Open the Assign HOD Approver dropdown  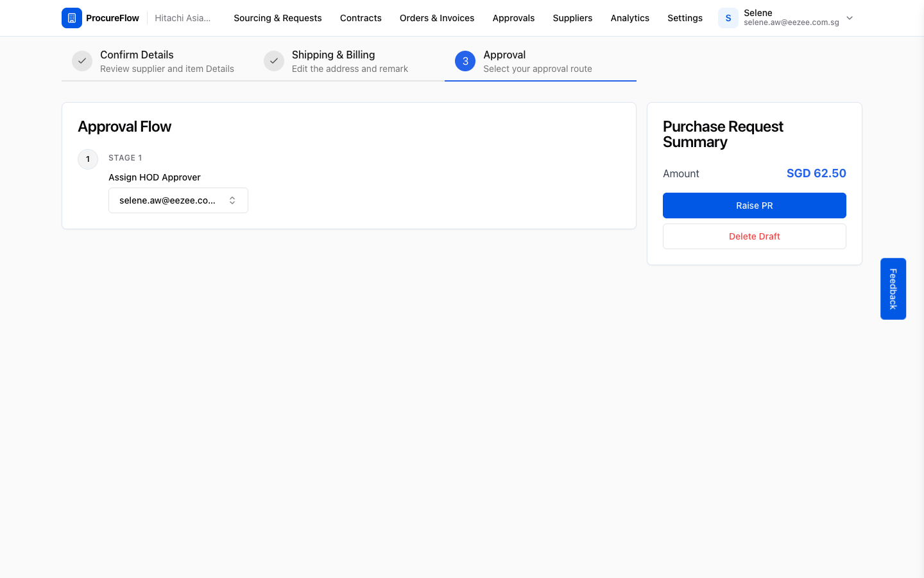(178, 200)
